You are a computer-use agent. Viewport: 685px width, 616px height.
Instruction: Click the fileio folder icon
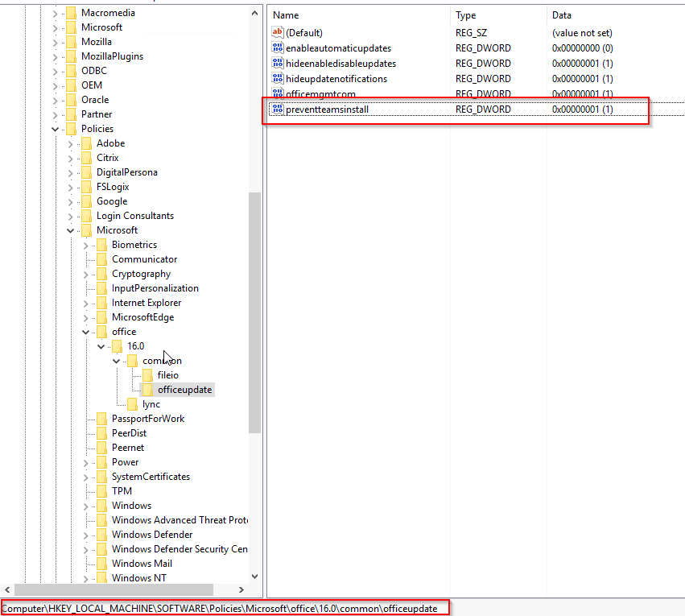(x=147, y=375)
